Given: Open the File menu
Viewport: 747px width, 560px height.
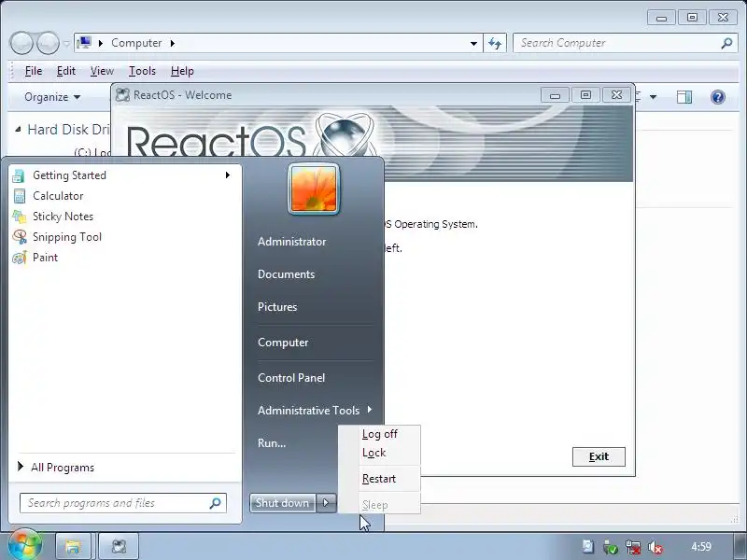Looking at the screenshot, I should point(34,71).
